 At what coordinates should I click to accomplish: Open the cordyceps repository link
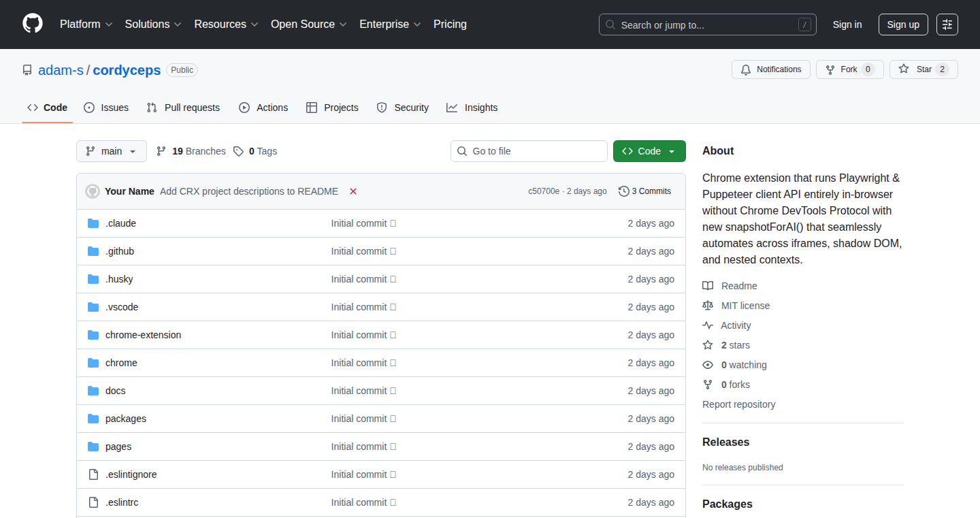click(127, 70)
